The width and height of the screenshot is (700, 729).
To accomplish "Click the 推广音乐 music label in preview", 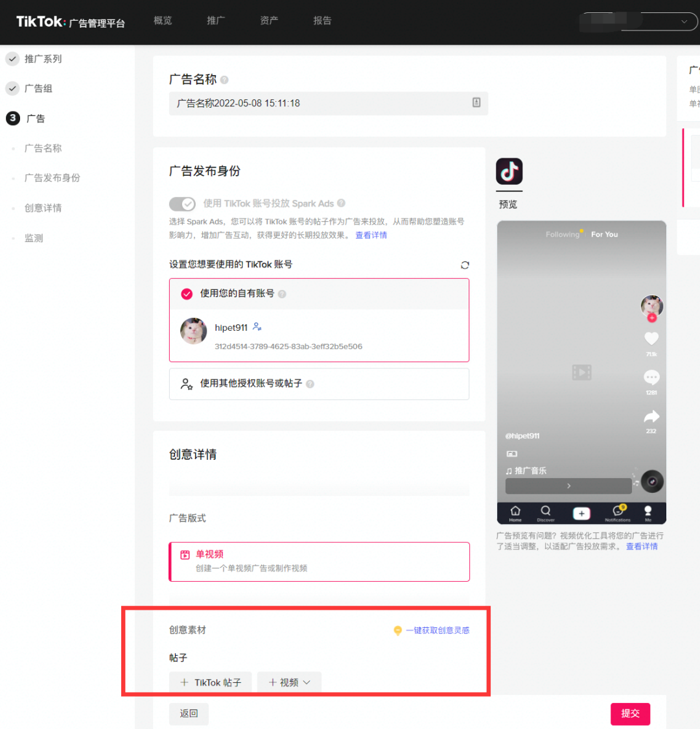I will pos(526,471).
